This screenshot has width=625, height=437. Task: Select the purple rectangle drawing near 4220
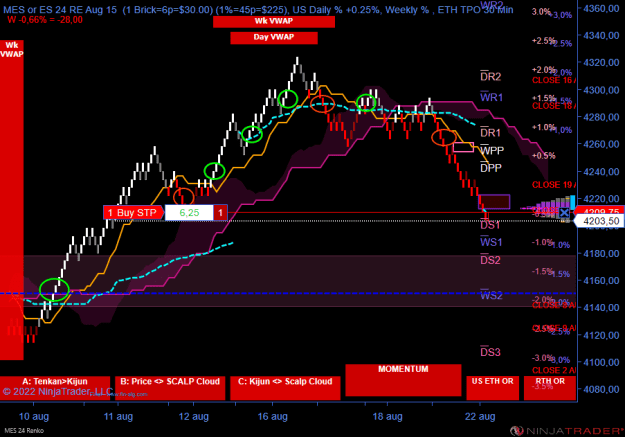tap(494, 202)
